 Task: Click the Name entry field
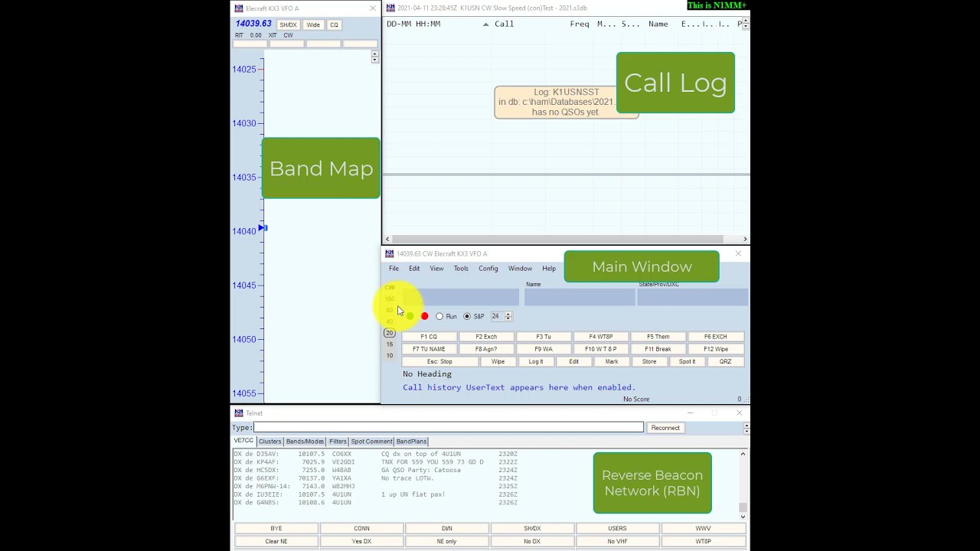point(579,297)
